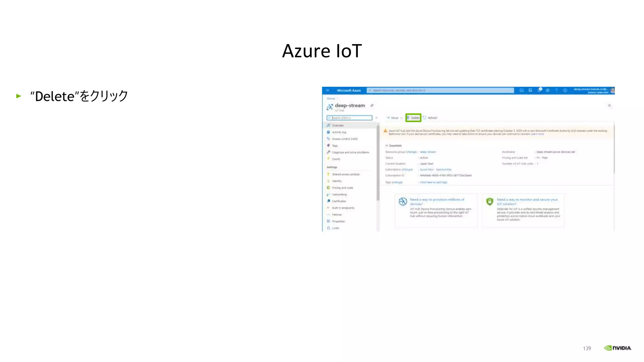Screen dimensions: 644x362
Task: Click the F1 - Free pricing tier link
Action: tap(542, 158)
